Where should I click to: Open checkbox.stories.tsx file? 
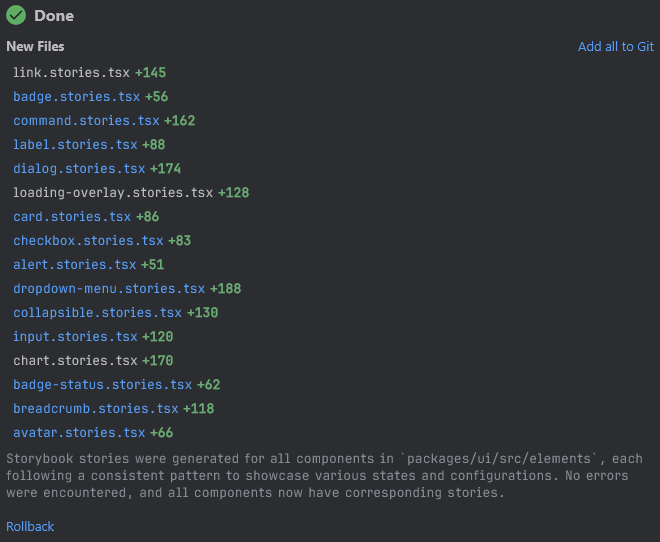click(x=88, y=241)
